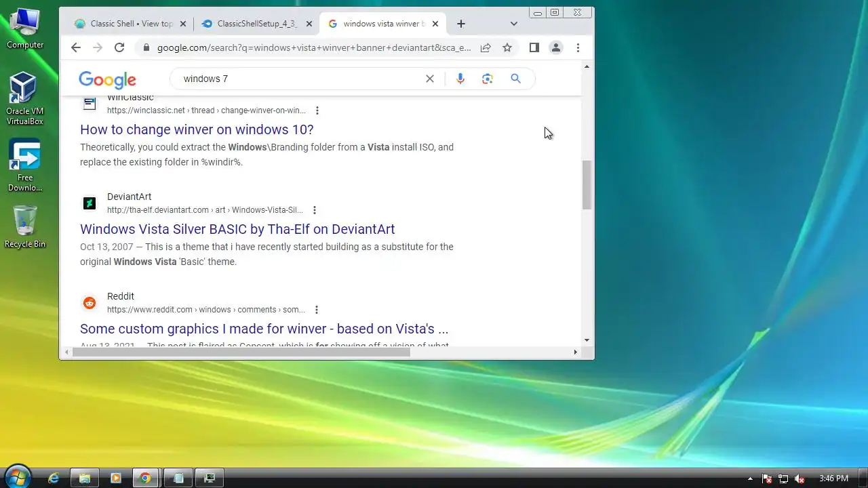Show hidden tray icons arrow
The image size is (868, 488).
(750, 479)
